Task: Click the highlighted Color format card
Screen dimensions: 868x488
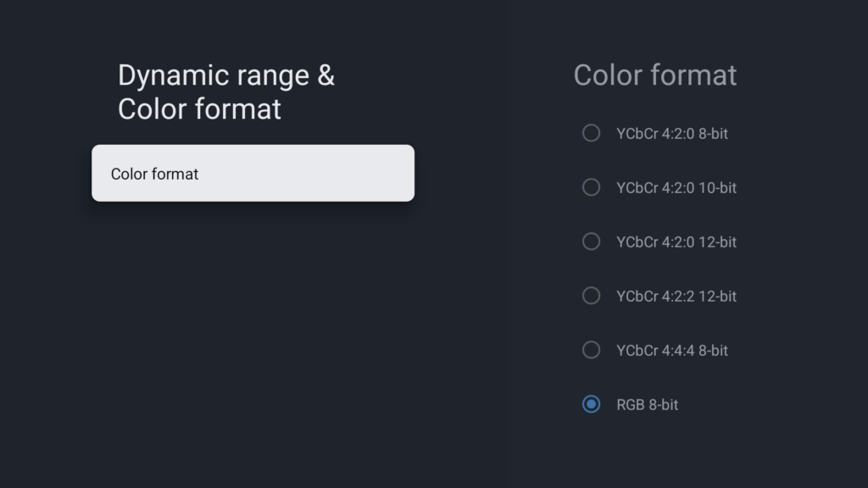Action: (x=253, y=173)
